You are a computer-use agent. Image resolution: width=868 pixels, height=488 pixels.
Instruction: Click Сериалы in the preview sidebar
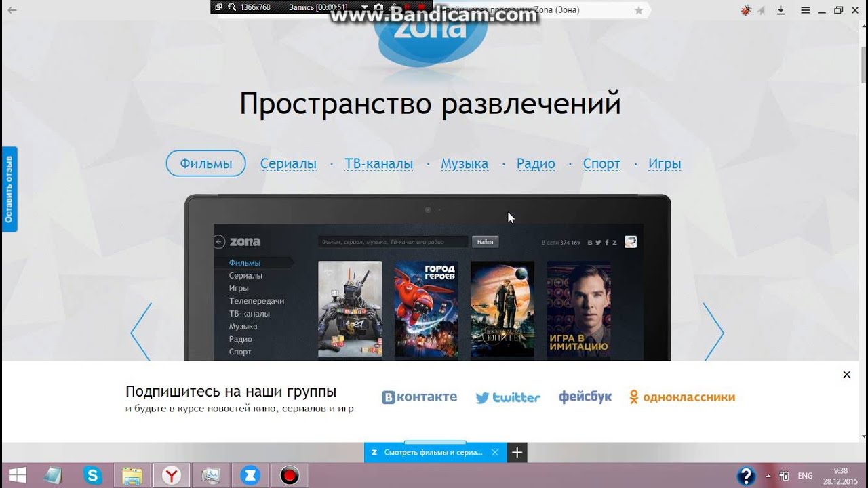[x=245, y=276]
